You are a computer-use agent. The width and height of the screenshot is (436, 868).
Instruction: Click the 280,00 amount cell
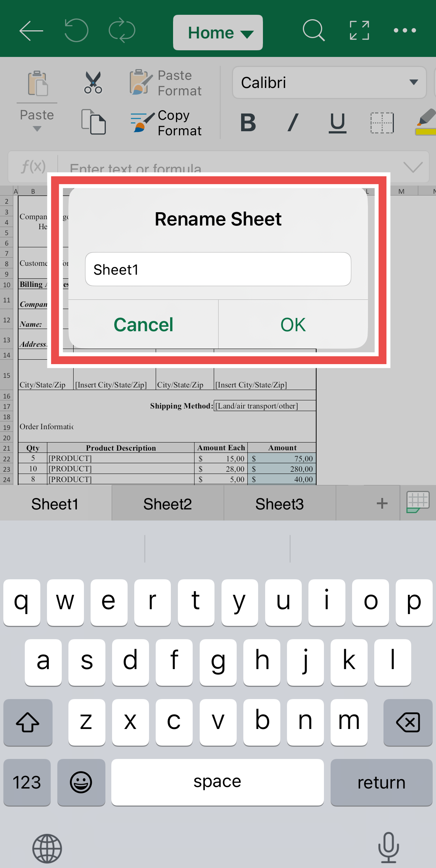point(282,469)
